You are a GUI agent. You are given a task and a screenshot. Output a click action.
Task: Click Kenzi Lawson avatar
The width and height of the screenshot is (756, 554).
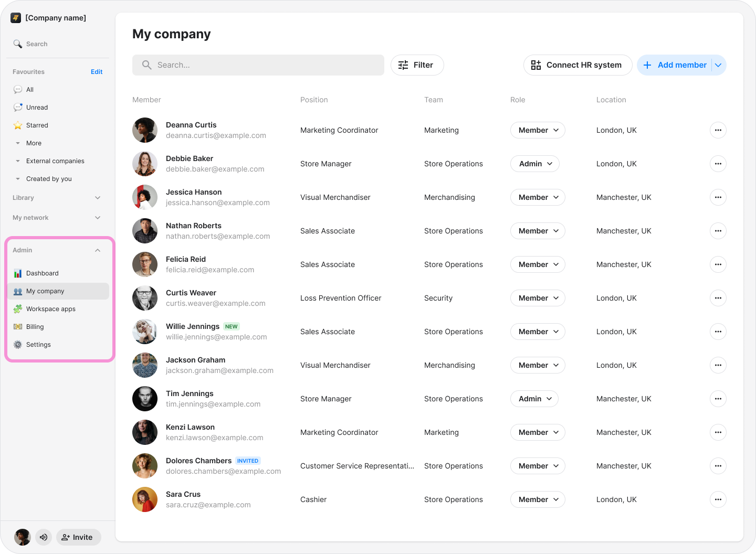(x=145, y=432)
